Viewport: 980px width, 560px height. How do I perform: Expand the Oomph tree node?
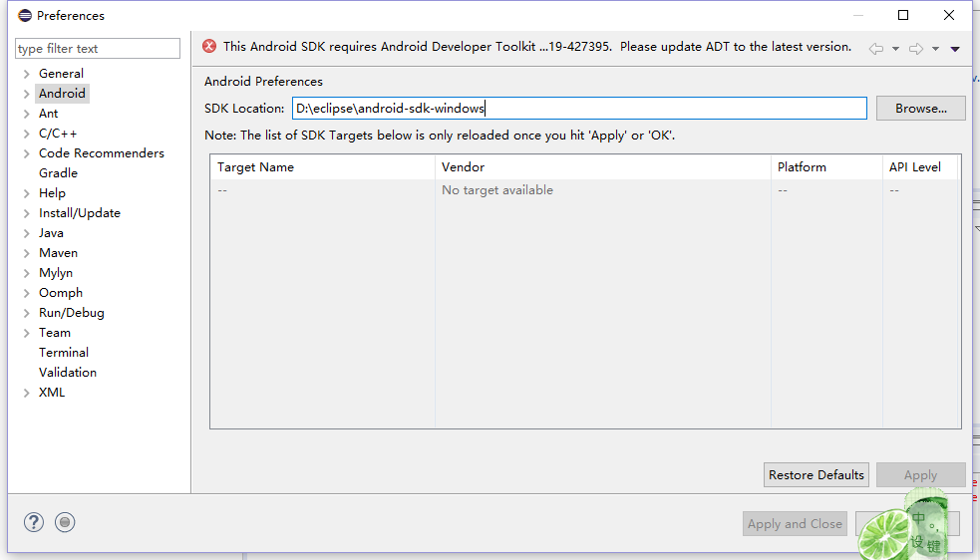coord(26,293)
